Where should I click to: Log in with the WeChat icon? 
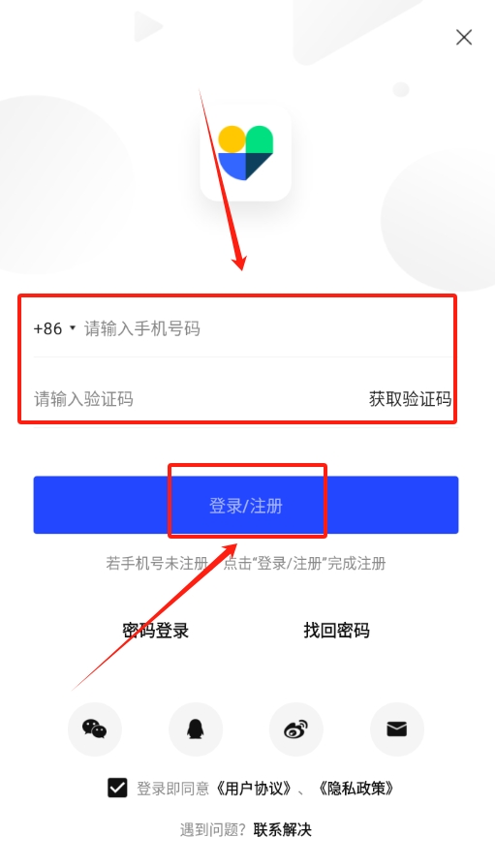95,729
